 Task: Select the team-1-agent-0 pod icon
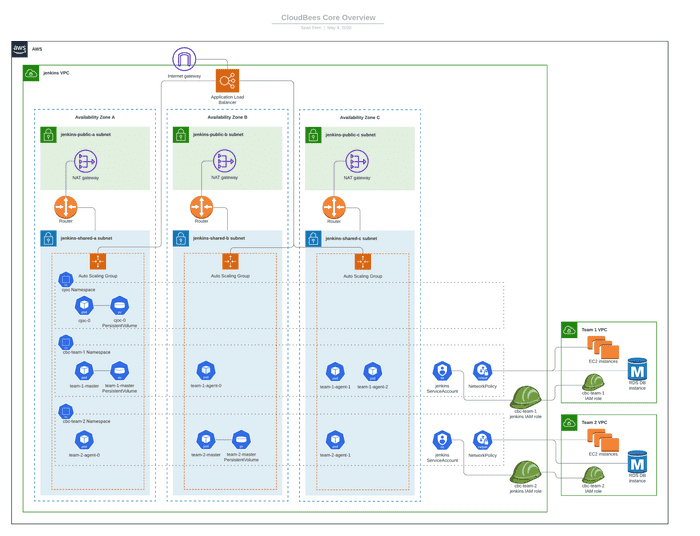pyautogui.click(x=206, y=371)
